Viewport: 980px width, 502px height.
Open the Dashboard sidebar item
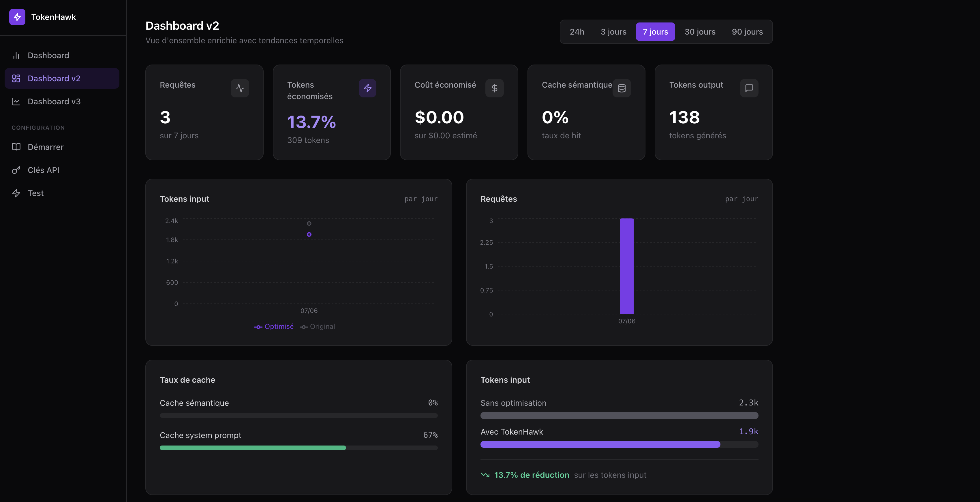coord(62,56)
